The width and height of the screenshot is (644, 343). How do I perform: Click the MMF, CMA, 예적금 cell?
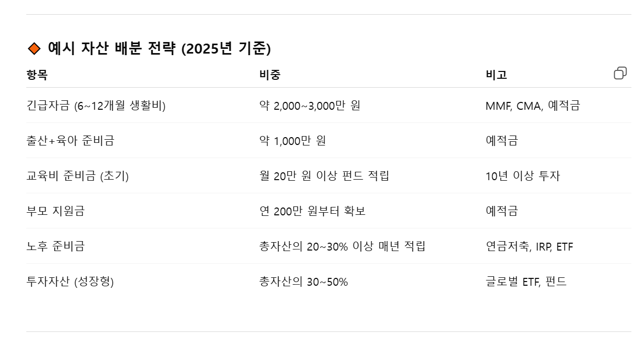533,106
